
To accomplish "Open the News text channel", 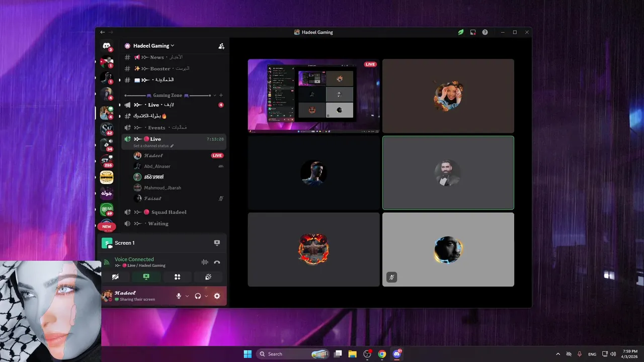I will click(174, 57).
